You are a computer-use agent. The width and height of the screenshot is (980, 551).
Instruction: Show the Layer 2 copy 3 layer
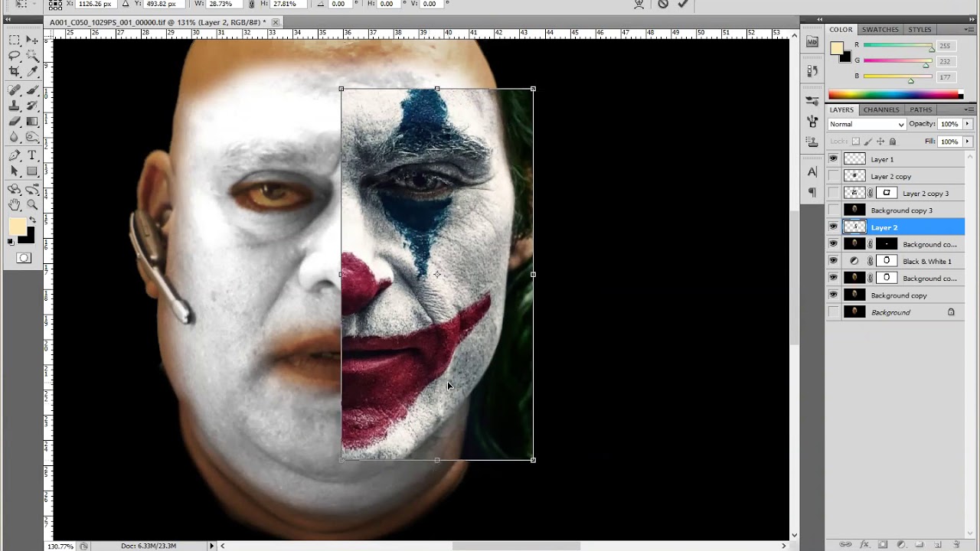point(833,193)
